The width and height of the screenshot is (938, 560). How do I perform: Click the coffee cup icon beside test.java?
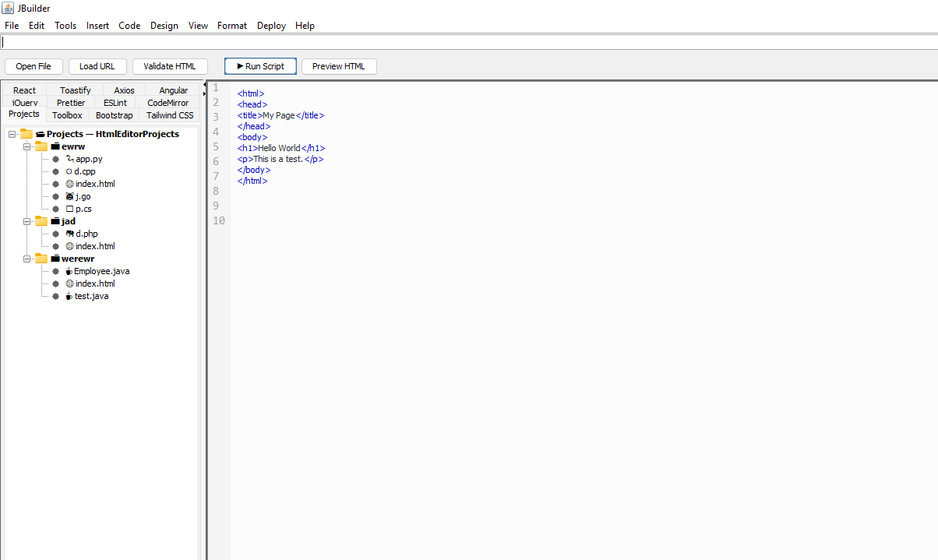69,296
